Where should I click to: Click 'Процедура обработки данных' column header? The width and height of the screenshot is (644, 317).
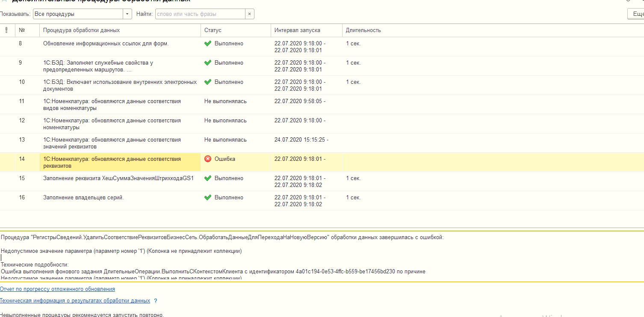coord(82,30)
